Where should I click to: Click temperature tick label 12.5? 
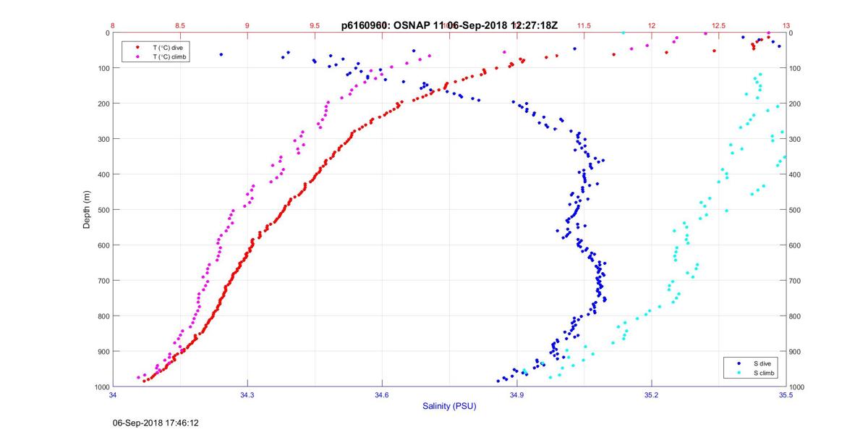[718, 25]
